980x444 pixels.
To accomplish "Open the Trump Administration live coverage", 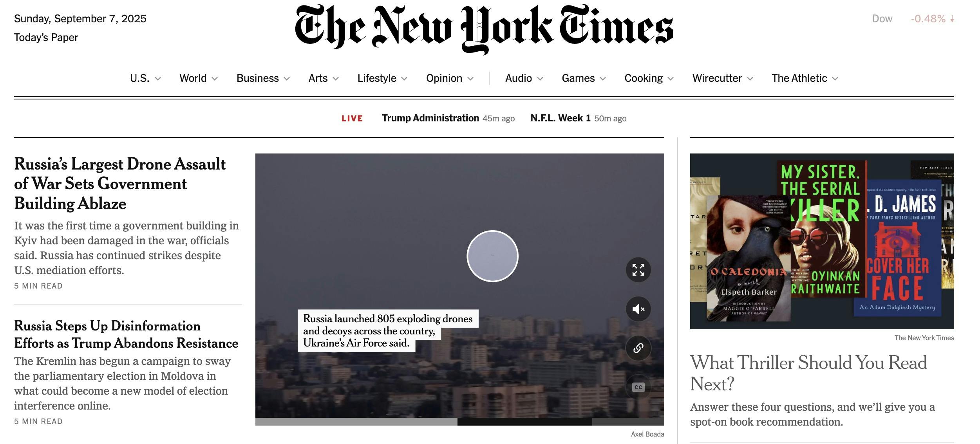I will tap(430, 118).
